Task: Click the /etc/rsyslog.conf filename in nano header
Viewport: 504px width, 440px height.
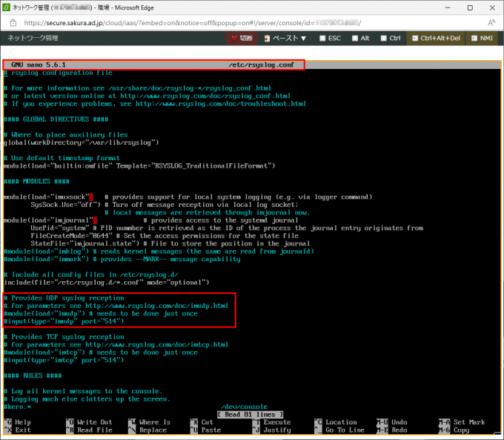Action: coord(261,65)
